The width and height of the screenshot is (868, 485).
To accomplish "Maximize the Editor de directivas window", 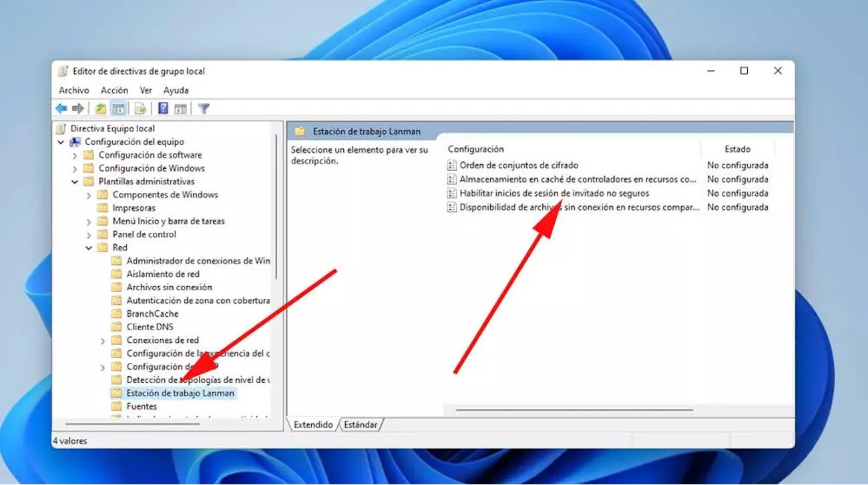I will 744,71.
